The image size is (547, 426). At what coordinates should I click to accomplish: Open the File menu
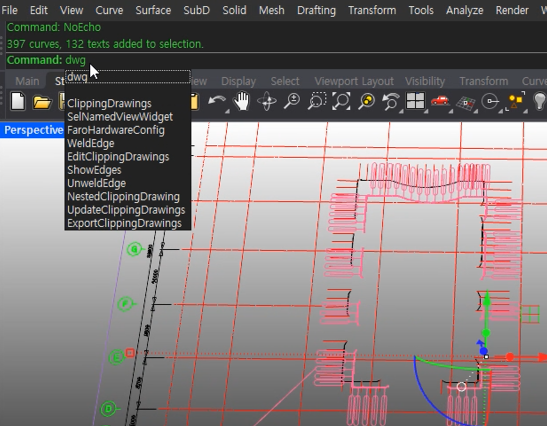tap(9, 10)
